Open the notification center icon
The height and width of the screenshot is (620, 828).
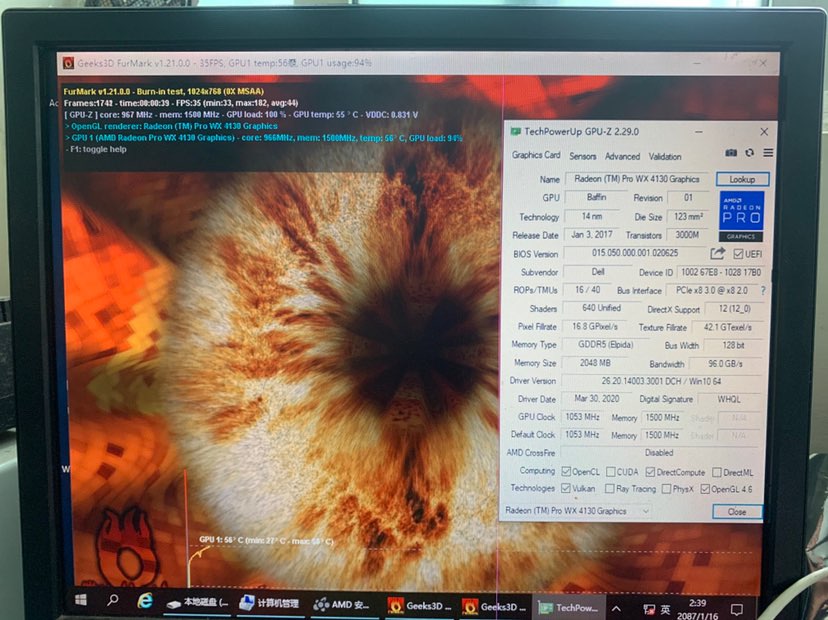[736, 609]
